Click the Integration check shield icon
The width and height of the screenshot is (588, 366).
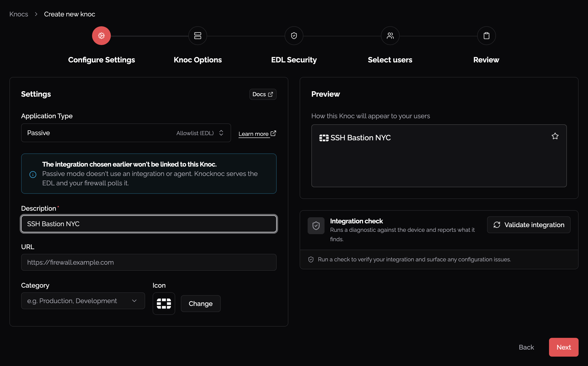(316, 225)
